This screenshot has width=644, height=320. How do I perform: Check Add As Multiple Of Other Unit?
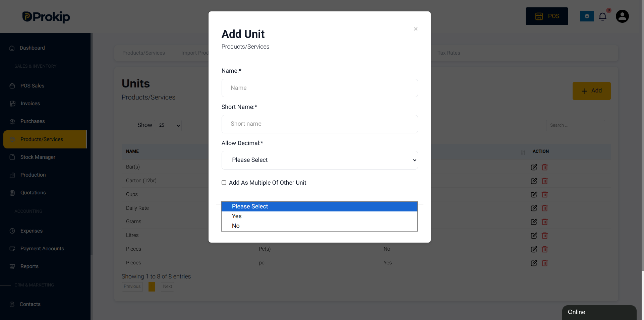click(x=224, y=183)
